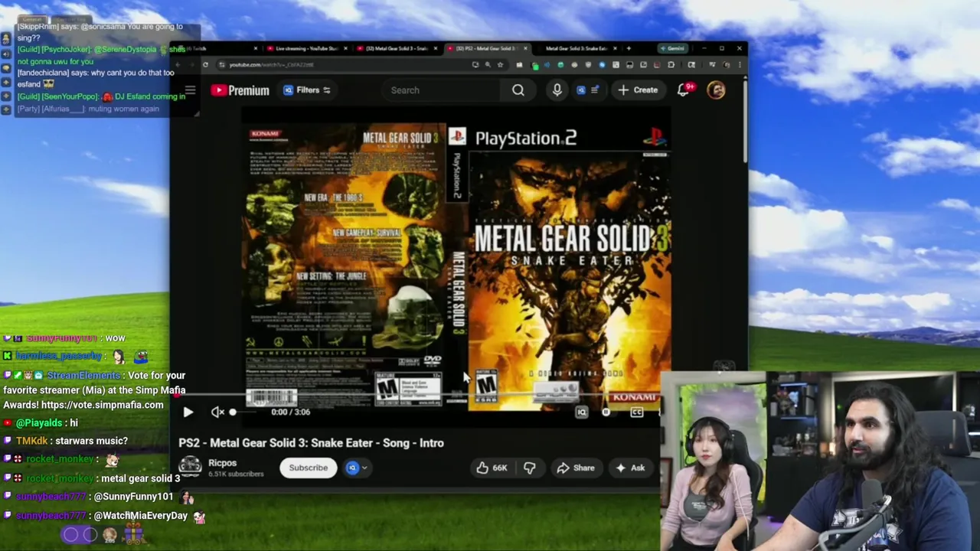Open the YouTube hamburger guide menu
The height and width of the screenshot is (551, 980).
[190, 90]
